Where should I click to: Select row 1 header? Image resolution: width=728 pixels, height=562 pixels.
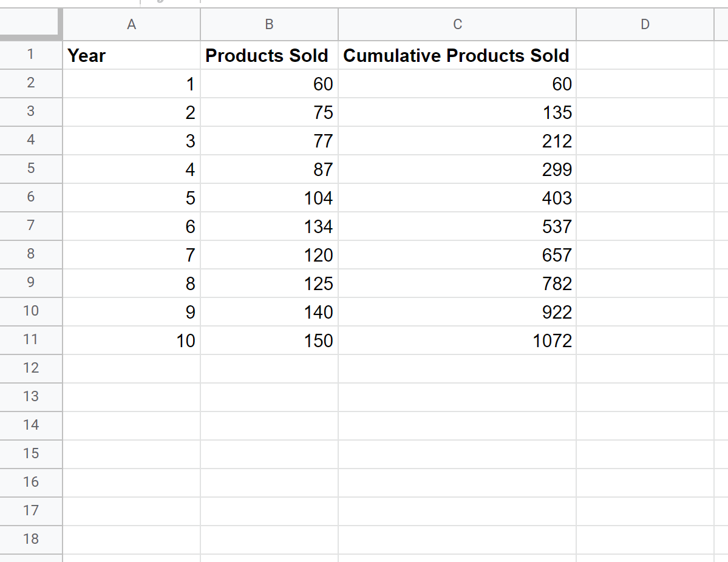[31, 55]
